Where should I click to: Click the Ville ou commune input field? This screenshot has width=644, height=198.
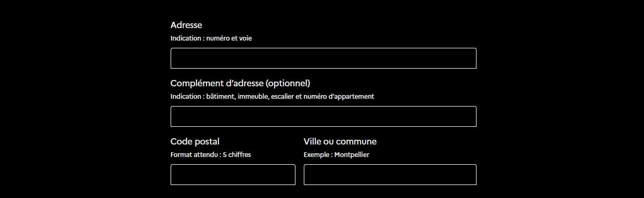point(390,175)
